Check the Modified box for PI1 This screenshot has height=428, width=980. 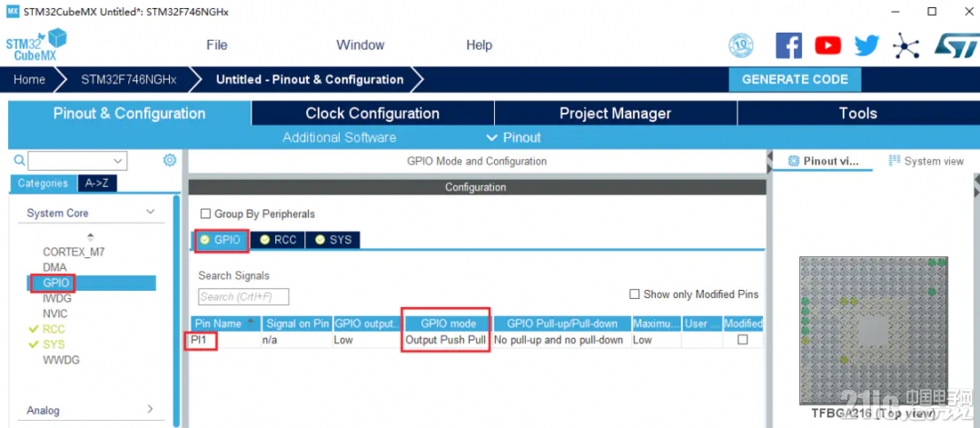[x=743, y=340]
